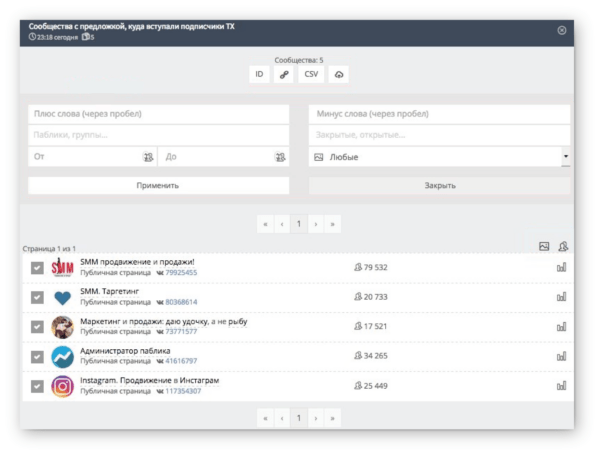Uncheck 'SMM. Таргетинг' checkbox
The width and height of the screenshot is (600, 455).
(37, 297)
